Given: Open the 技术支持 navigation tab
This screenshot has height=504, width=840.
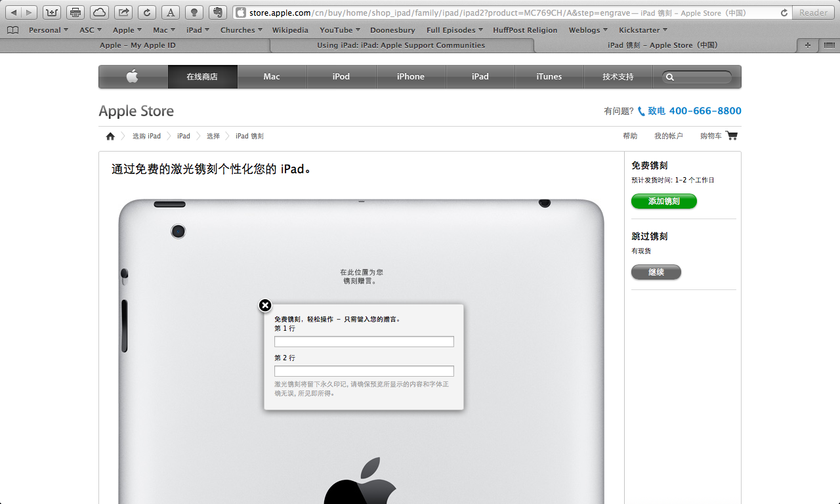Looking at the screenshot, I should point(618,77).
